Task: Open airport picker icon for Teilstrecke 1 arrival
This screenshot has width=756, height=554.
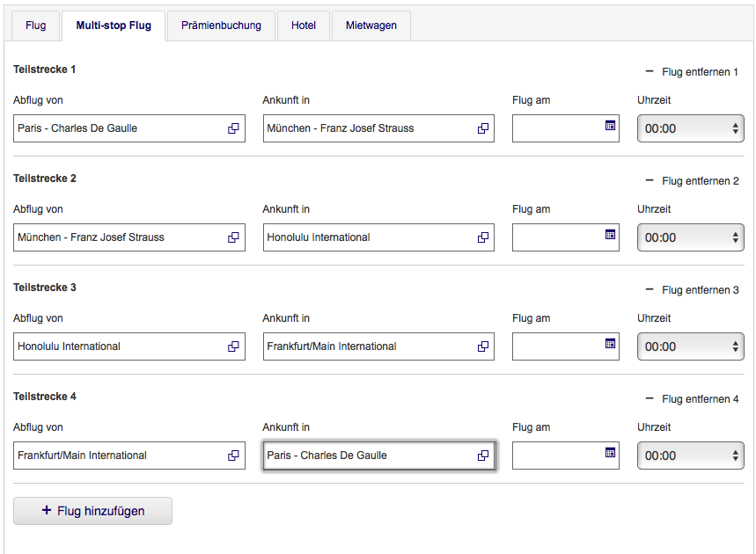Action: (482, 128)
